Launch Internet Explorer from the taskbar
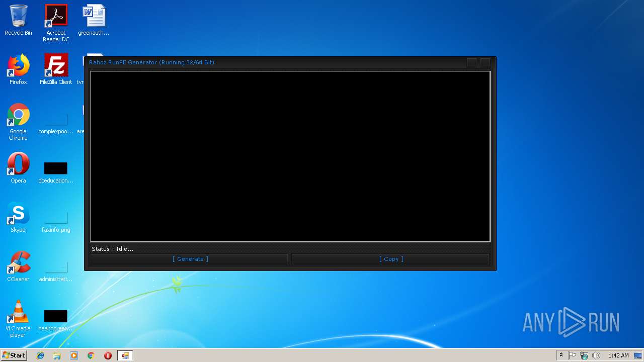The image size is (644, 362). [40, 355]
